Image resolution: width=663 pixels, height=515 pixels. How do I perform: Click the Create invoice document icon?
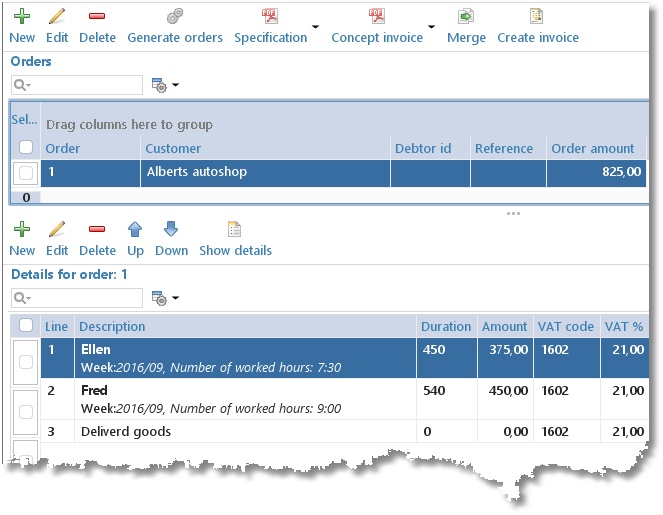click(537, 16)
